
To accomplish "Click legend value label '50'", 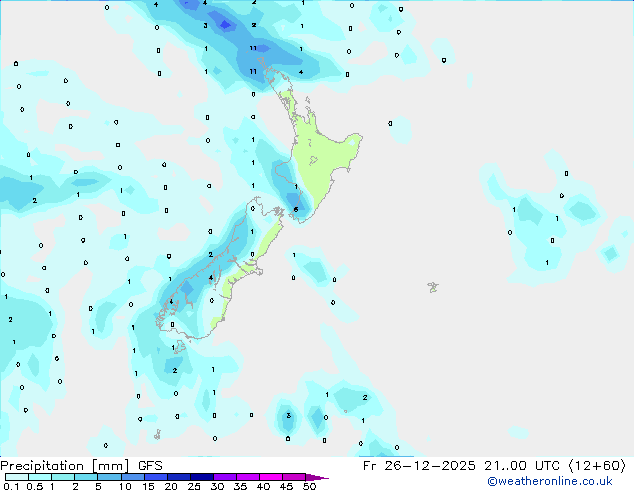I will [x=309, y=486].
